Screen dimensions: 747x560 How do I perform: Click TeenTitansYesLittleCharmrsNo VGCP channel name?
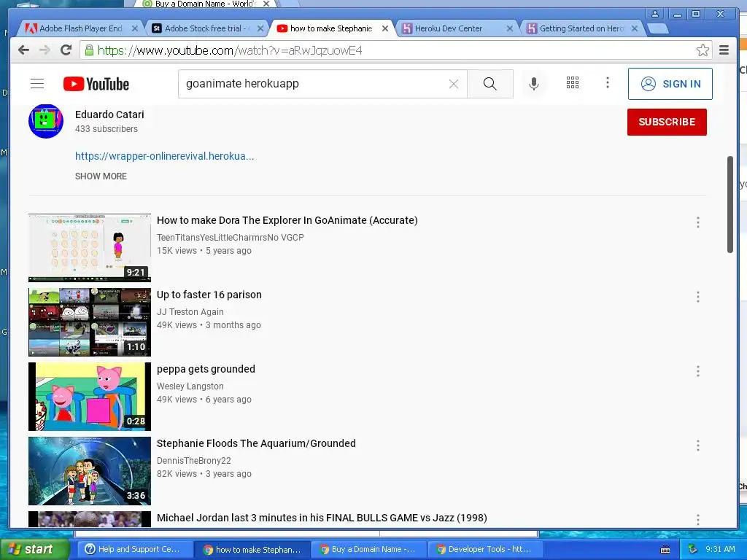pyautogui.click(x=230, y=237)
